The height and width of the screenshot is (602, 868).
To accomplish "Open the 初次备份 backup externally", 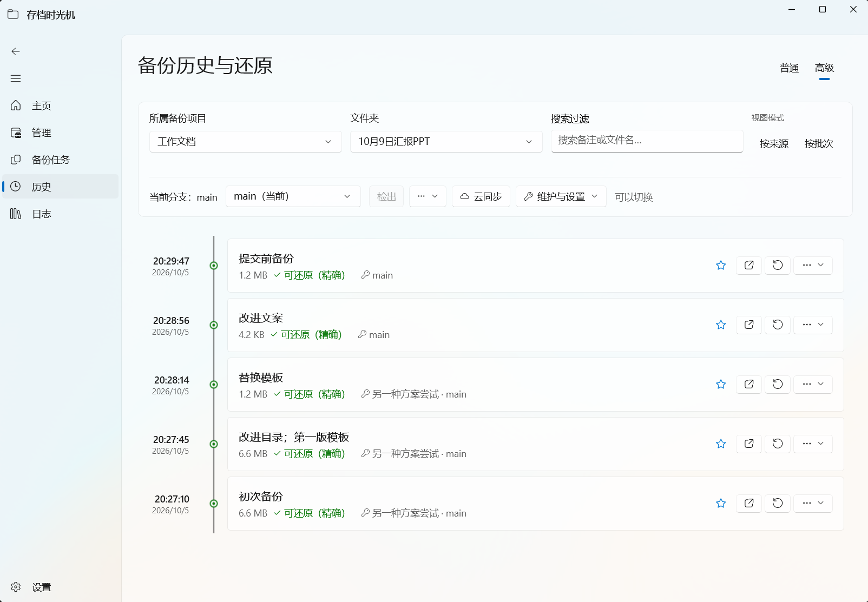I will click(749, 503).
